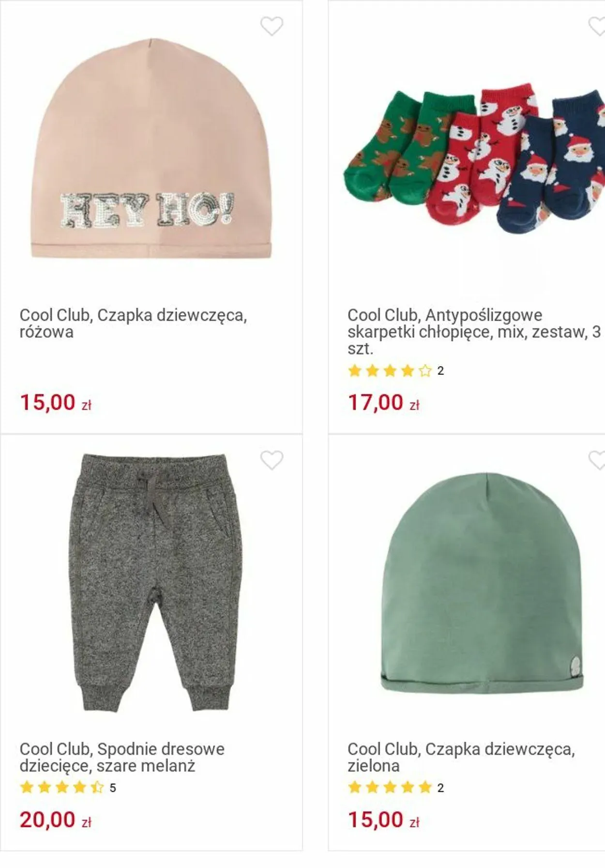Screen dimensions: 605x868
Task: Select the 15,00 zł pink hat price
Action: (56, 403)
